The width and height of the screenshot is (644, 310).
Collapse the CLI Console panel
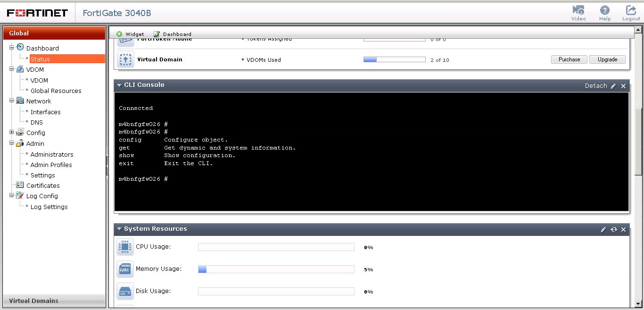[119, 85]
